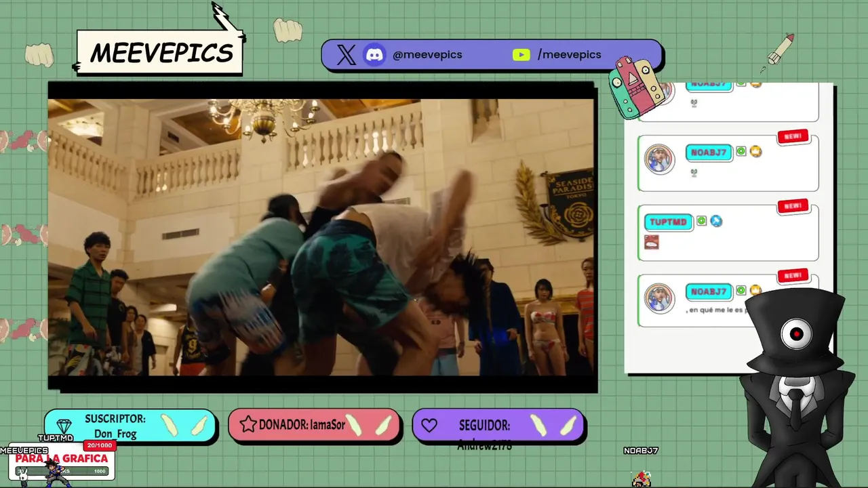
Task: Click the SEASIDE PARADISE sign in the video
Action: [x=570, y=203]
